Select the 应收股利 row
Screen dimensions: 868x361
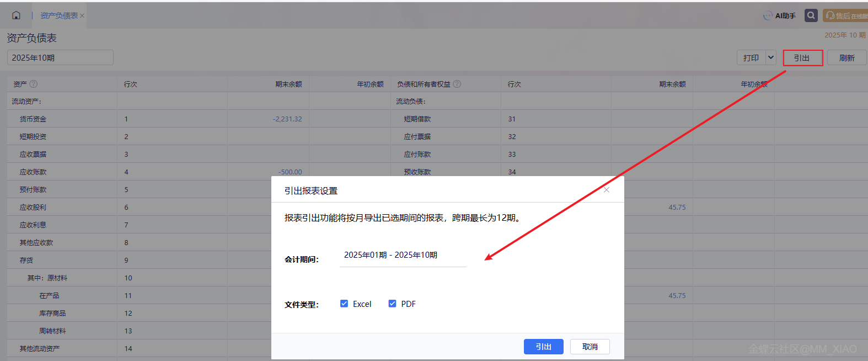[33, 208]
